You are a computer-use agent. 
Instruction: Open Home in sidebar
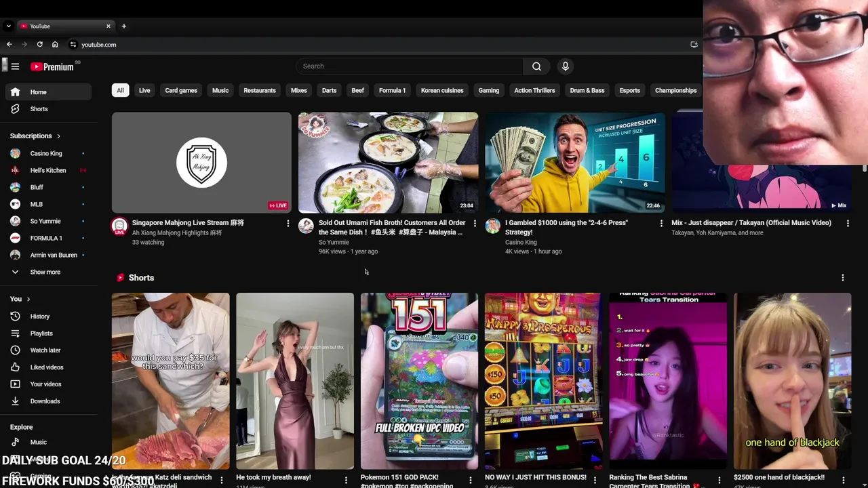(x=48, y=92)
